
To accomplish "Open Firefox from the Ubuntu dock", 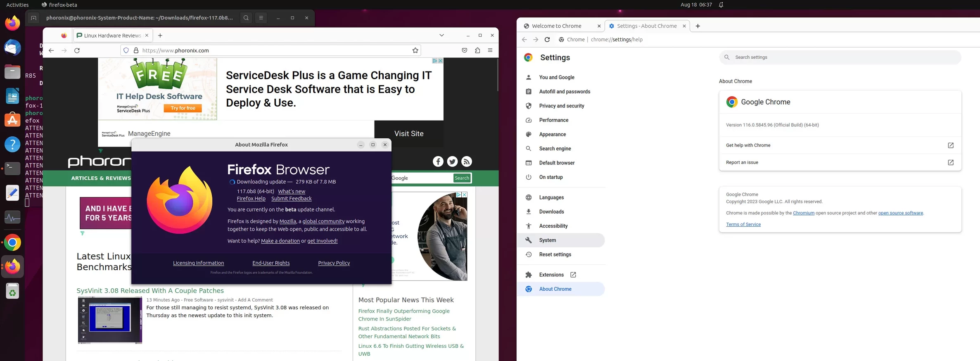I will pos(12,23).
